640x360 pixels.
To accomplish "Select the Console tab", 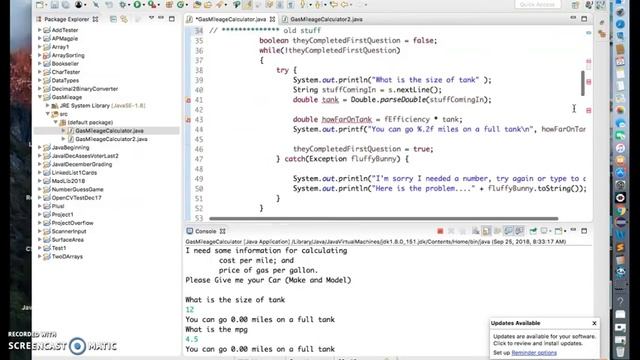I will 206,231.
